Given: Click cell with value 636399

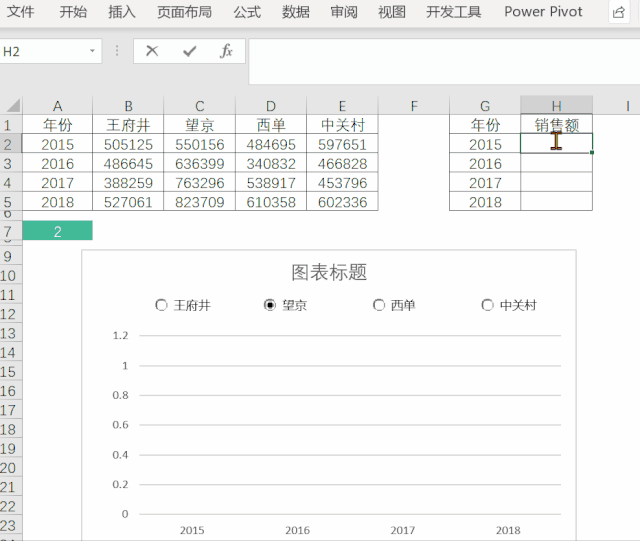Looking at the screenshot, I should [x=200, y=163].
